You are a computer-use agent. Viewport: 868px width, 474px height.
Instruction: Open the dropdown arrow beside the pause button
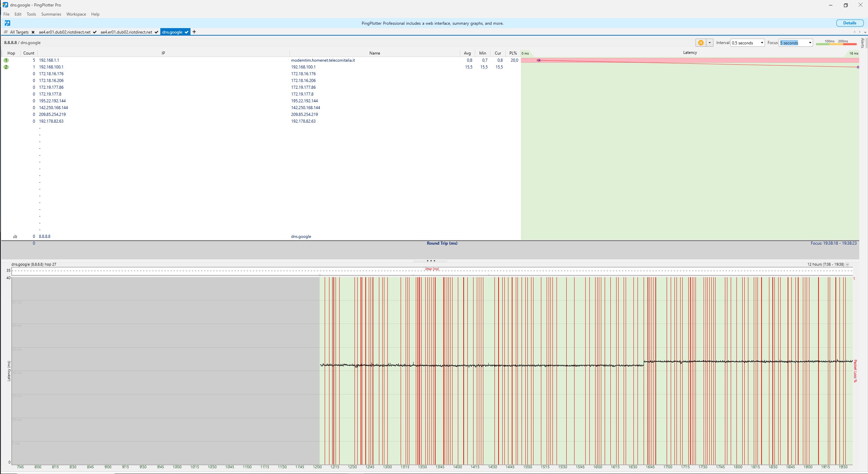(x=710, y=43)
